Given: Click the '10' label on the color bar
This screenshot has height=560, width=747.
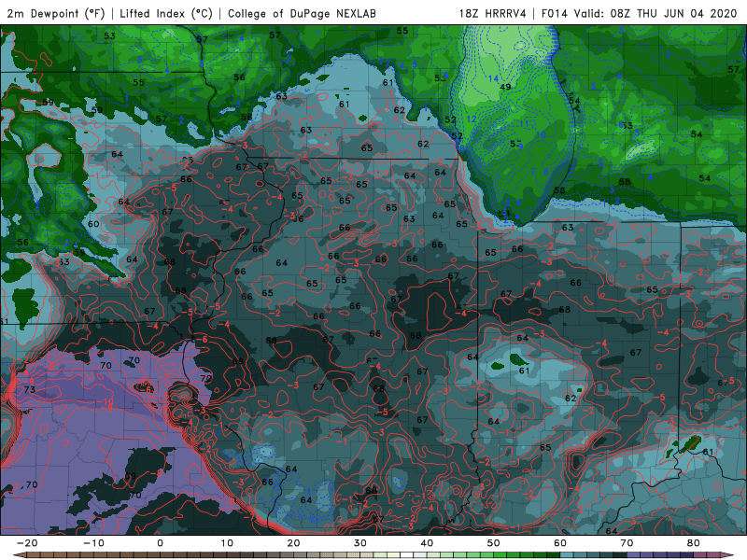Looking at the screenshot, I should (227, 543).
